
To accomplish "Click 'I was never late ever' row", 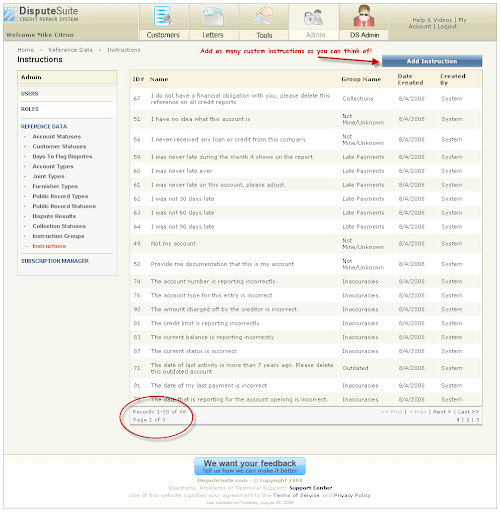I will 181,171.
